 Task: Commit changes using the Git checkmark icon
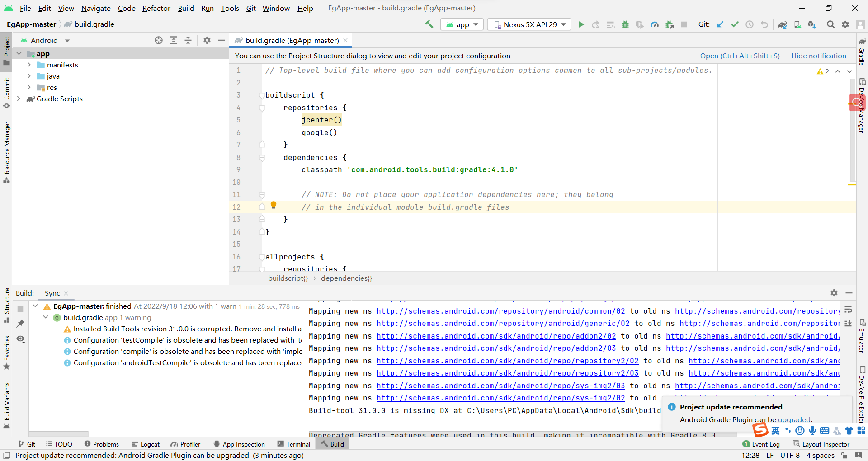tap(734, 24)
